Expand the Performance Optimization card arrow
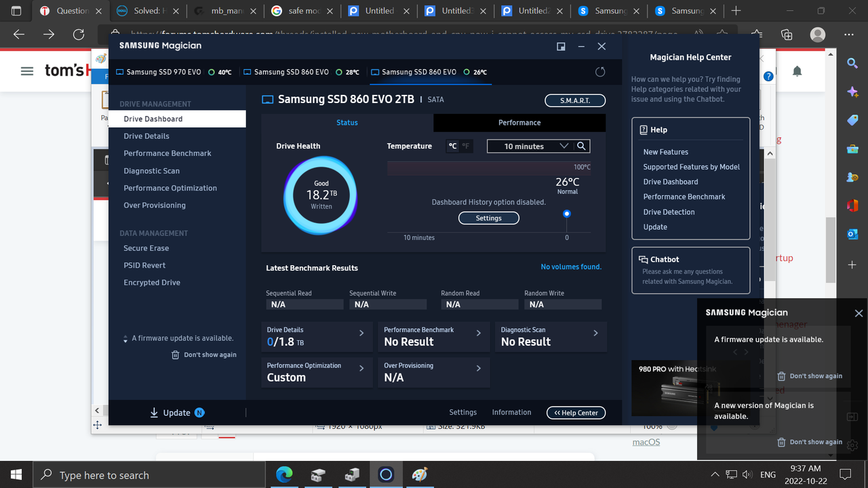The height and width of the screenshot is (488, 868). tap(361, 368)
